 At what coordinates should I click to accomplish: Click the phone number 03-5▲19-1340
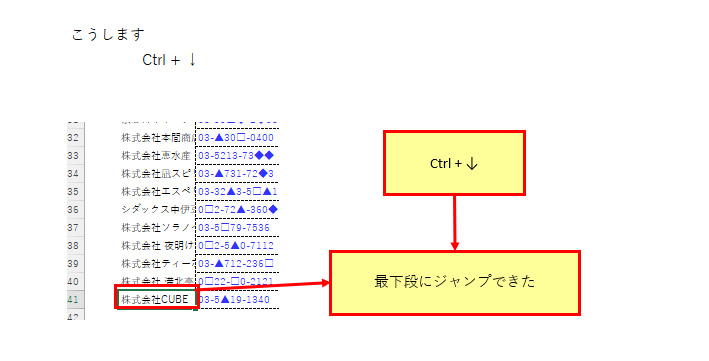[234, 299]
